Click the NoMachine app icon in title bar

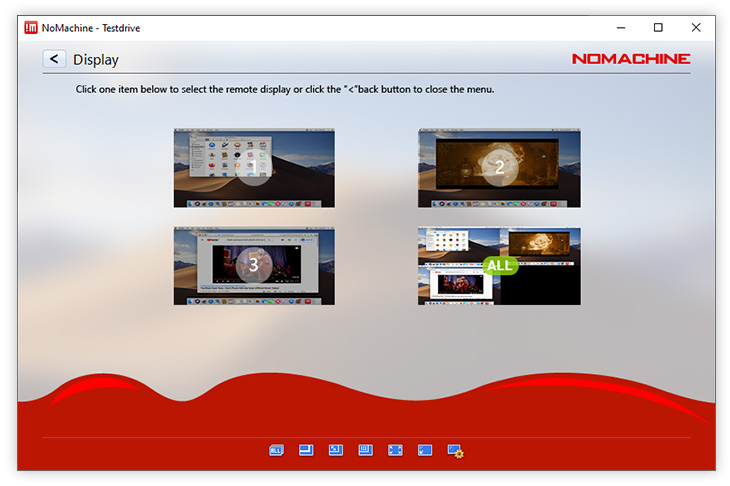(x=31, y=28)
